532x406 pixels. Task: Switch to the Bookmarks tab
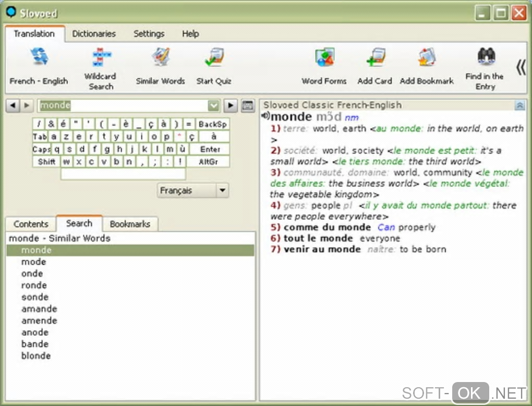(x=130, y=224)
